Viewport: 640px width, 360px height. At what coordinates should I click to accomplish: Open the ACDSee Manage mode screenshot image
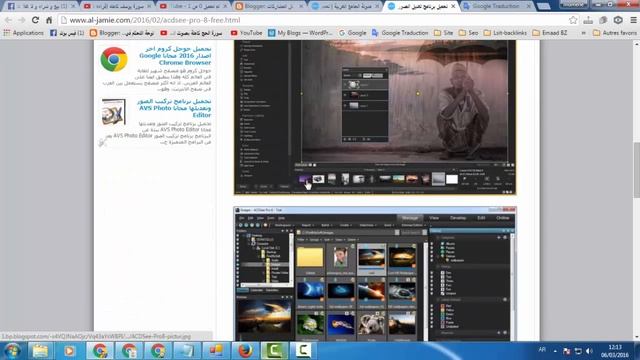point(375,273)
